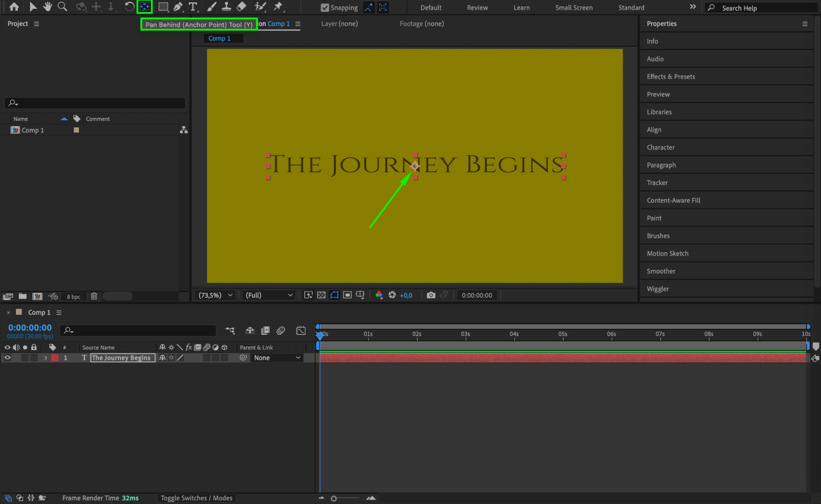Select the Zoom magnifier tool
The image size is (821, 504).
[x=62, y=7]
